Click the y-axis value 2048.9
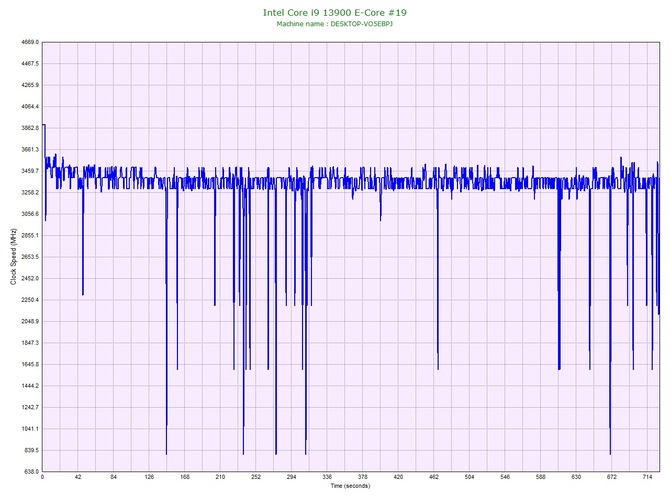 coord(30,321)
